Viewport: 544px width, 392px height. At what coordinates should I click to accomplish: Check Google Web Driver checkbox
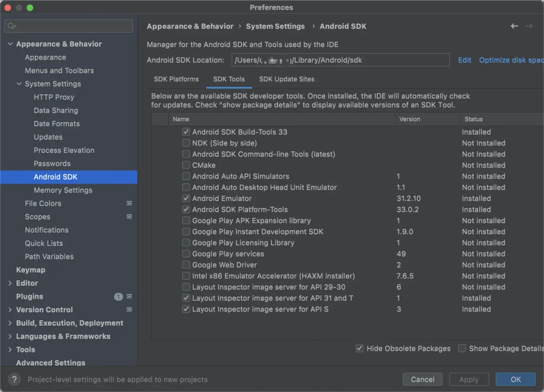186,265
